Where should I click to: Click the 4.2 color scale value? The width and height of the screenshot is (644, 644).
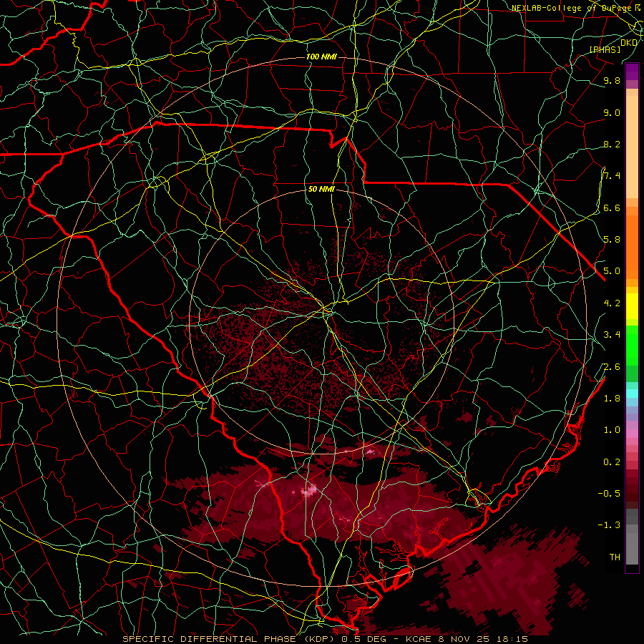pos(612,303)
